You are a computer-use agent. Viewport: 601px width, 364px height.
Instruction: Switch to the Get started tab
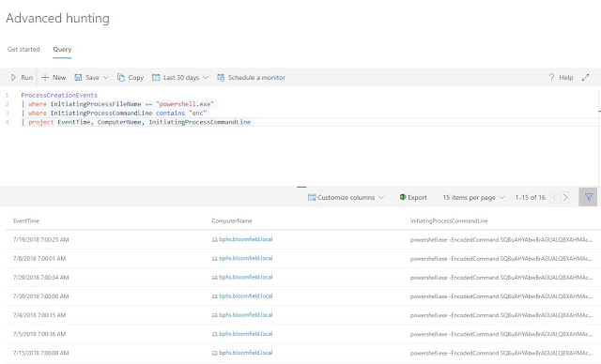point(23,50)
